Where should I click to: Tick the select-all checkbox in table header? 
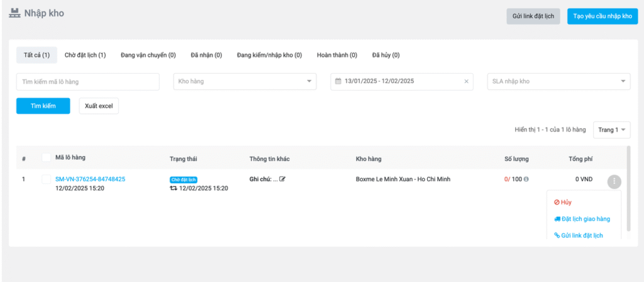click(47, 157)
